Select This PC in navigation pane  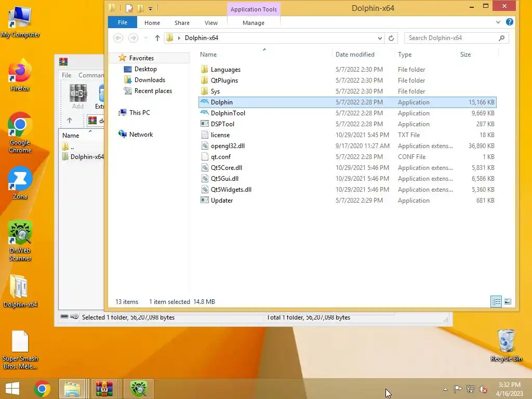coord(139,112)
